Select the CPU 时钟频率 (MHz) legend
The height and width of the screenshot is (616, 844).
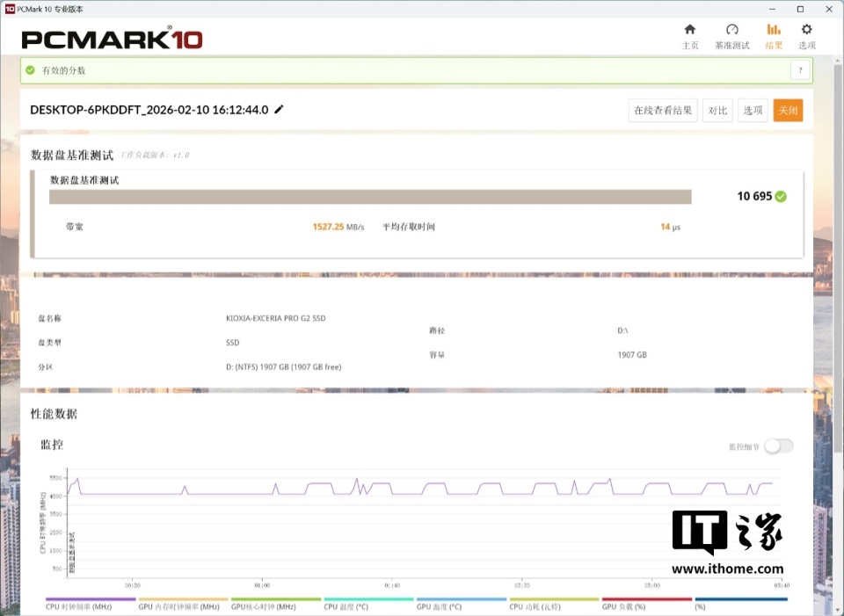91,604
